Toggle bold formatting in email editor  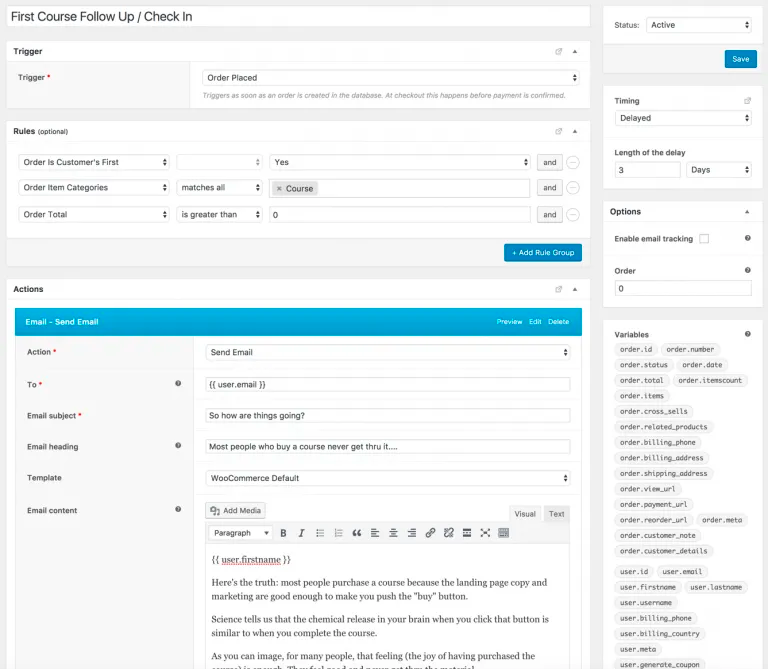pyautogui.click(x=283, y=533)
